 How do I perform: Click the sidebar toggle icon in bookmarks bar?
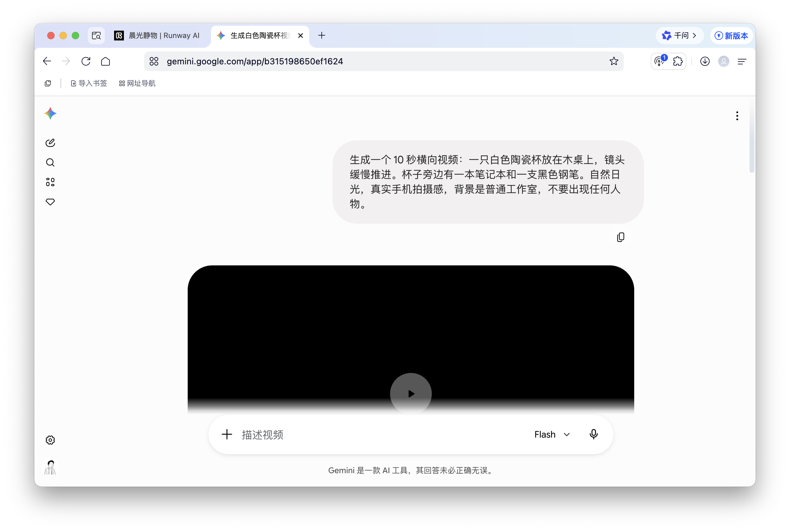48,83
